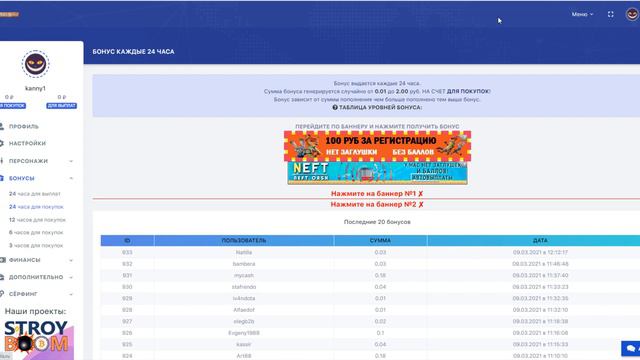Click the Сумма column header
This screenshot has width=640, height=360.
[x=380, y=240]
